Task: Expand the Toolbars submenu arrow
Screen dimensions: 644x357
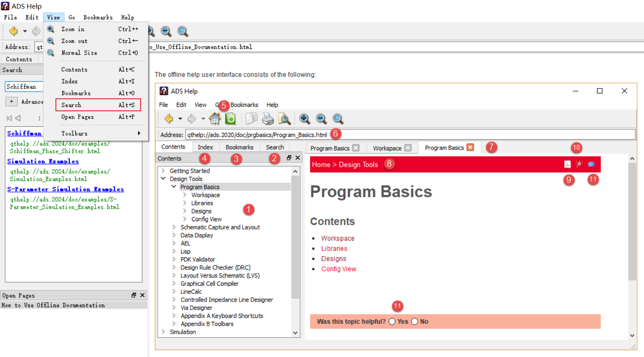Action: pyautogui.click(x=139, y=134)
